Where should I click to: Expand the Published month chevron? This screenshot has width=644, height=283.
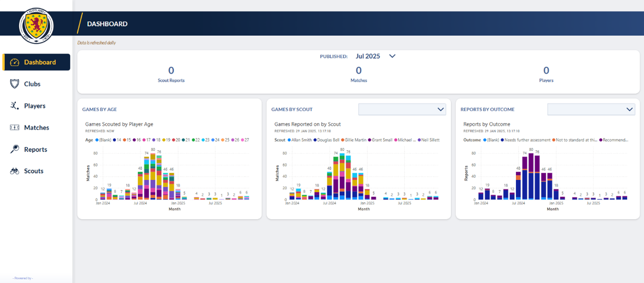[392, 56]
